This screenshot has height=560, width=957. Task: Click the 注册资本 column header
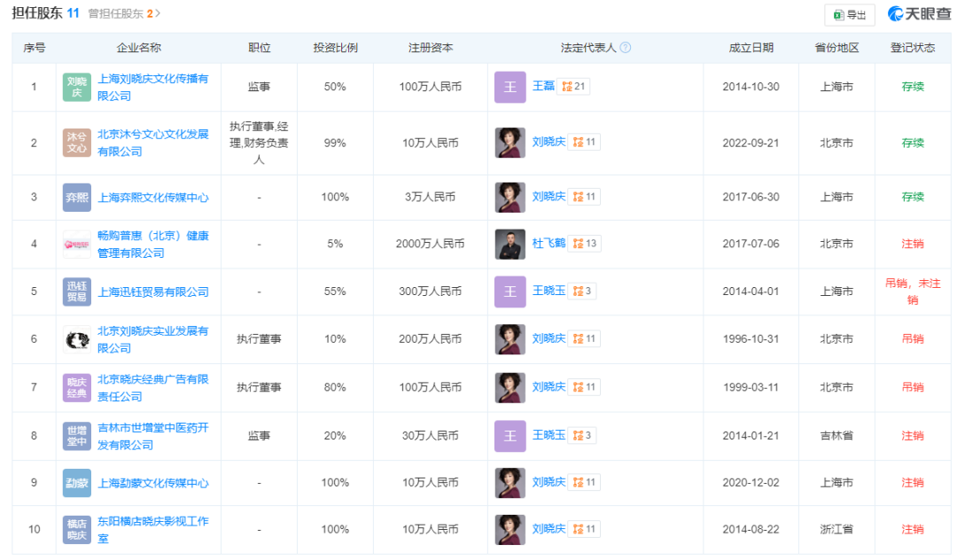click(x=431, y=48)
